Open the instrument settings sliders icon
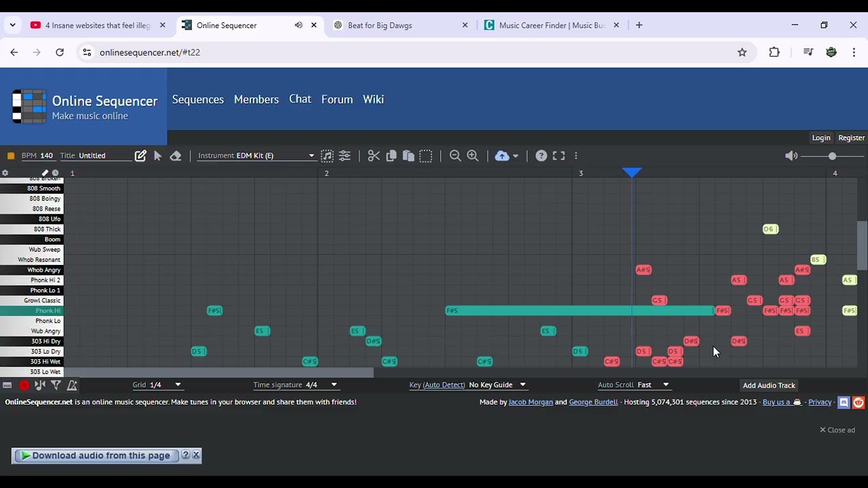Screen dimensions: 868x488 coord(344,156)
